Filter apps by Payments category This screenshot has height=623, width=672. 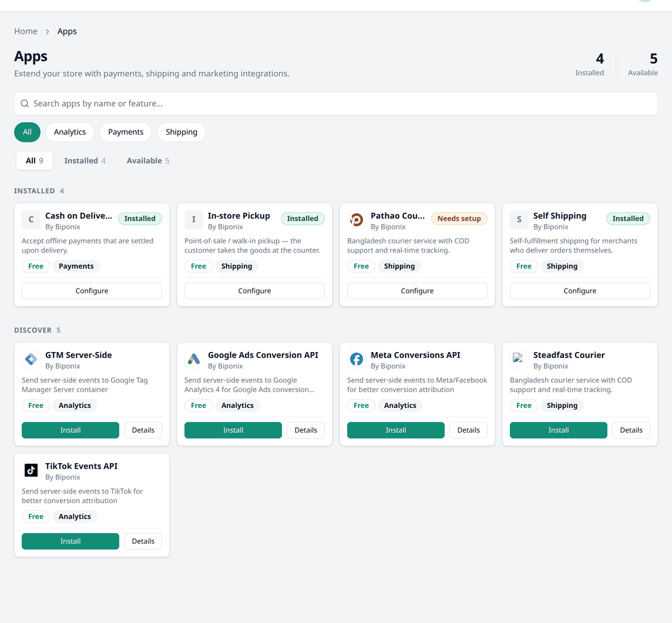[x=126, y=132]
